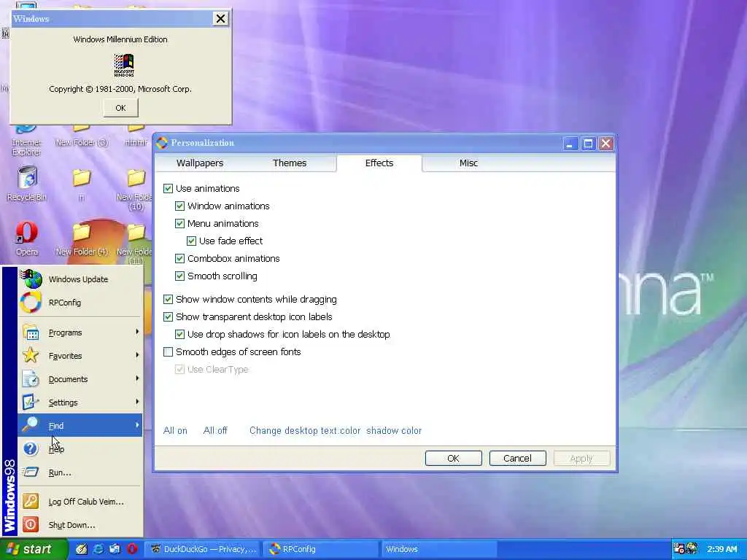Select the Opera desktop shortcut
The width and height of the screenshot is (747, 560).
point(27,239)
